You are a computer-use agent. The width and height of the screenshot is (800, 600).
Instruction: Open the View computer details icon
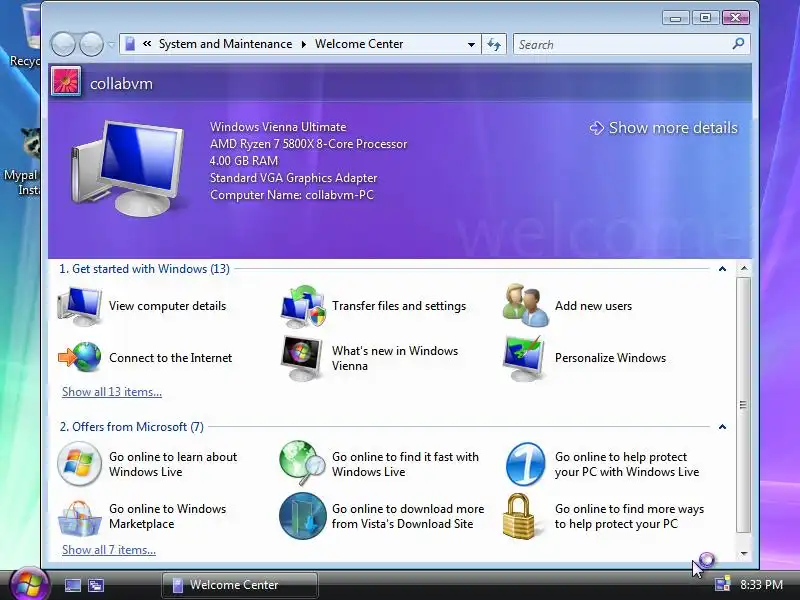pyautogui.click(x=80, y=306)
